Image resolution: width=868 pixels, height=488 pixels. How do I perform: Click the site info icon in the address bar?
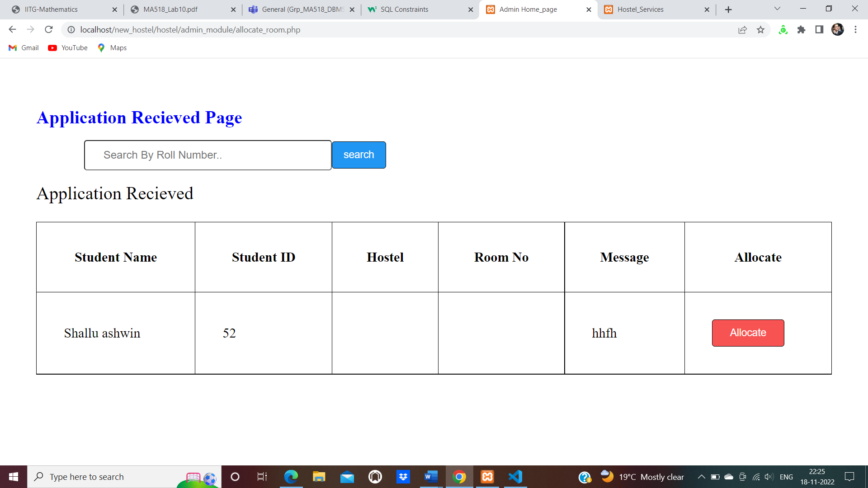71,29
